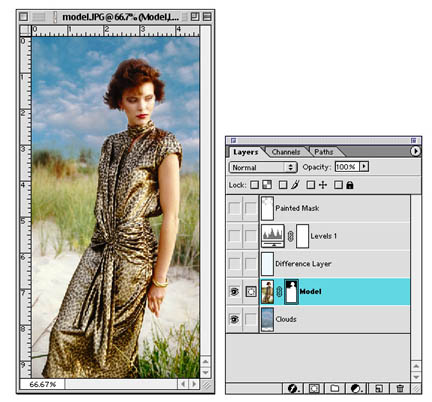The width and height of the screenshot is (432, 402).
Task: Show the Painted Mask layer visibility box
Action: pyautogui.click(x=234, y=208)
